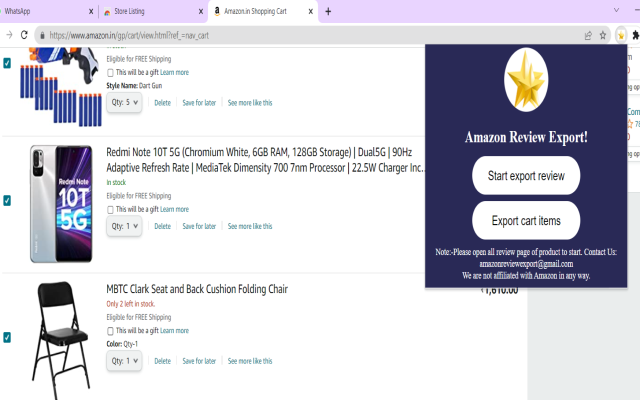640x400 pixels.
Task: Close the Store Listing tab
Action: pos(200,11)
